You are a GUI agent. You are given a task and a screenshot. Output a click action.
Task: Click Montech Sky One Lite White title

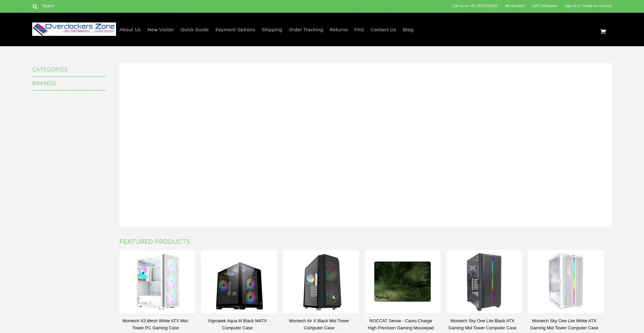click(x=564, y=324)
